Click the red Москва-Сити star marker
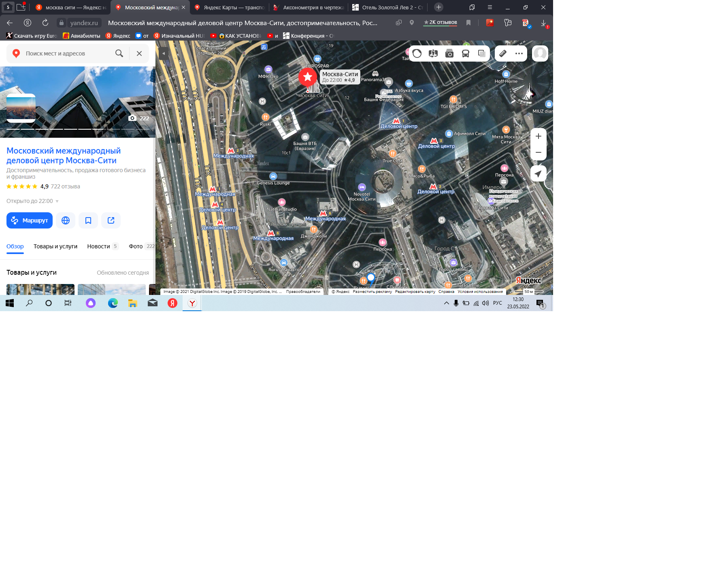Screen dimensions: 728x583 click(308, 77)
